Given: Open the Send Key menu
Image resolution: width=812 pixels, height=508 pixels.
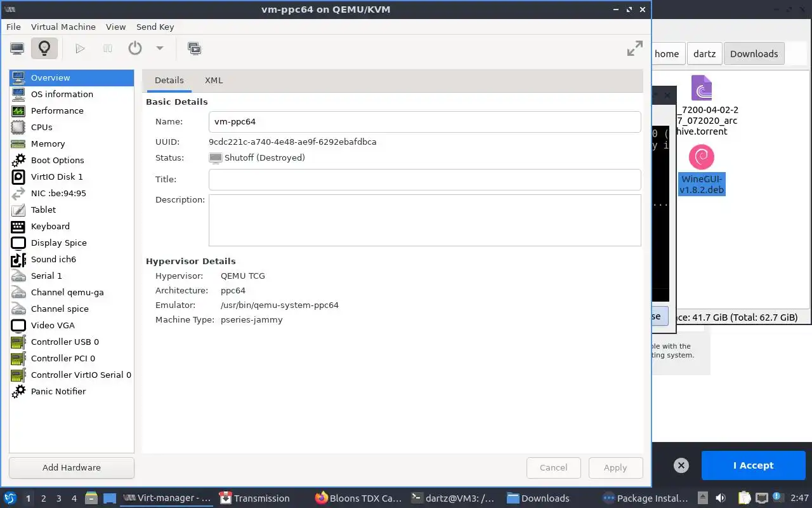Looking at the screenshot, I should tap(155, 27).
